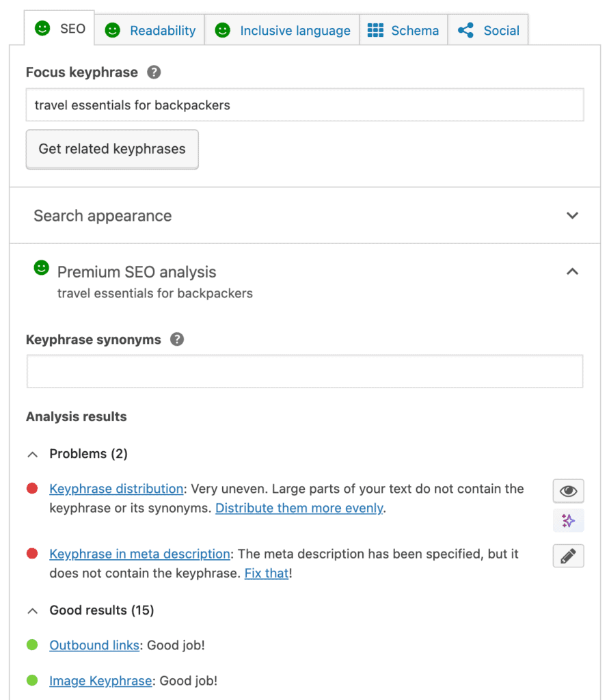Click the Get related keyphrases button

click(111, 148)
